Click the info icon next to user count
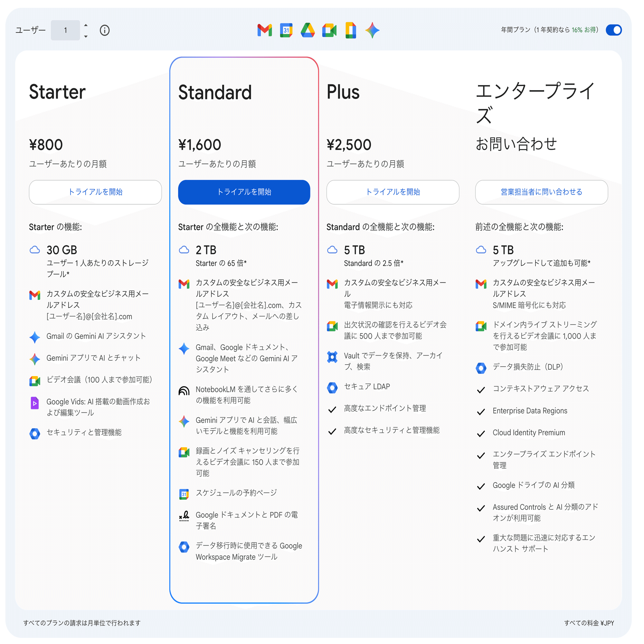The width and height of the screenshot is (644, 644). click(105, 30)
